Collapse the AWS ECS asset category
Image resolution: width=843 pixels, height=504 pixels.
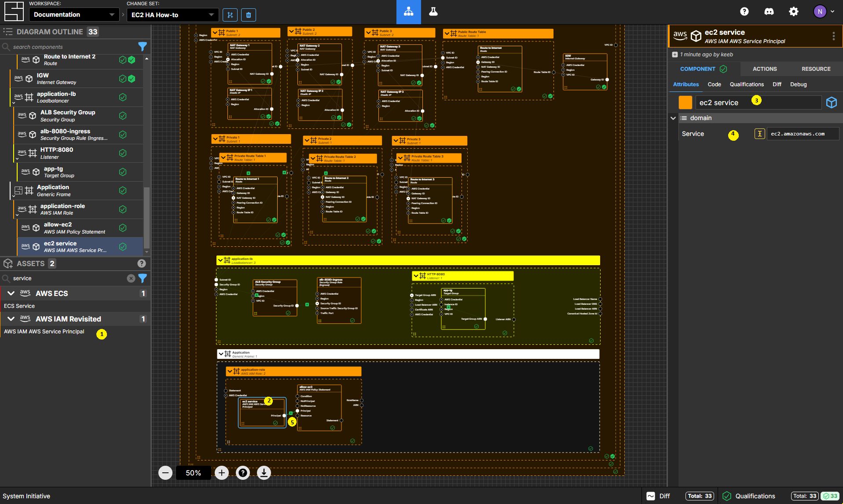pos(11,293)
